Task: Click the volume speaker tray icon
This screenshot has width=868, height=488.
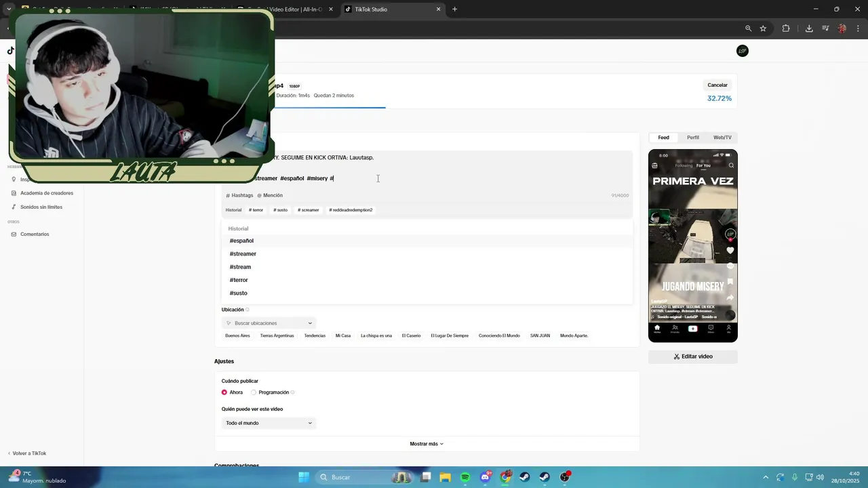Action: [820, 477]
